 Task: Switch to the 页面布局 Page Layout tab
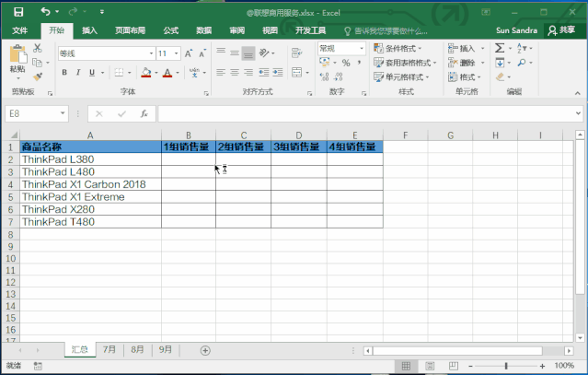click(x=130, y=30)
